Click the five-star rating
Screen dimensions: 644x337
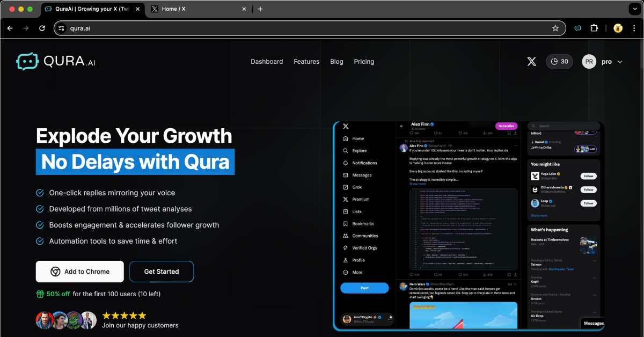tap(124, 316)
